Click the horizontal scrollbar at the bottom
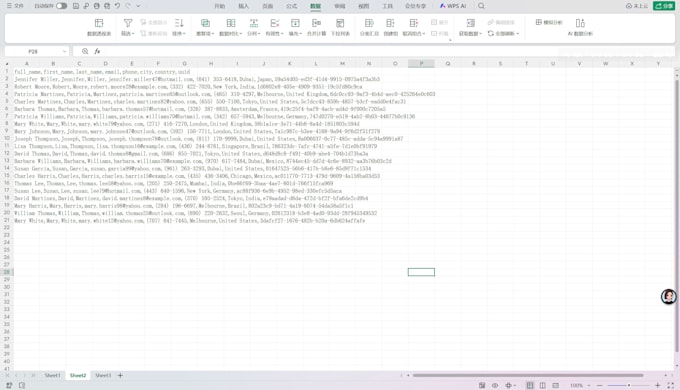The width and height of the screenshot is (680, 390). click(x=528, y=375)
